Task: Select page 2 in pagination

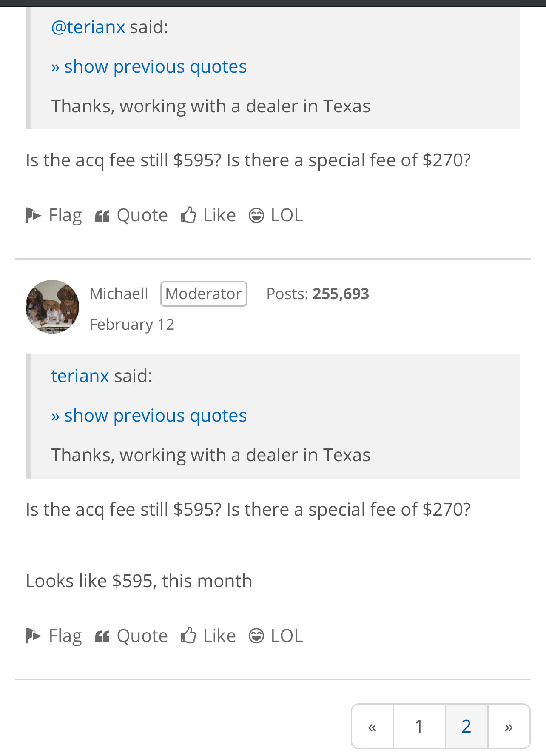Action: pos(466,726)
